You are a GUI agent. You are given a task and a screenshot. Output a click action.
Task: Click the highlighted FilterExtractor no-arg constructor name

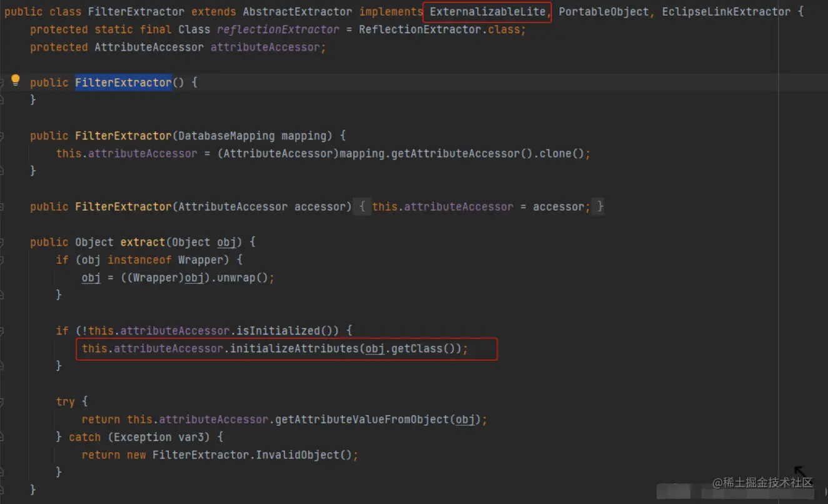click(x=123, y=83)
